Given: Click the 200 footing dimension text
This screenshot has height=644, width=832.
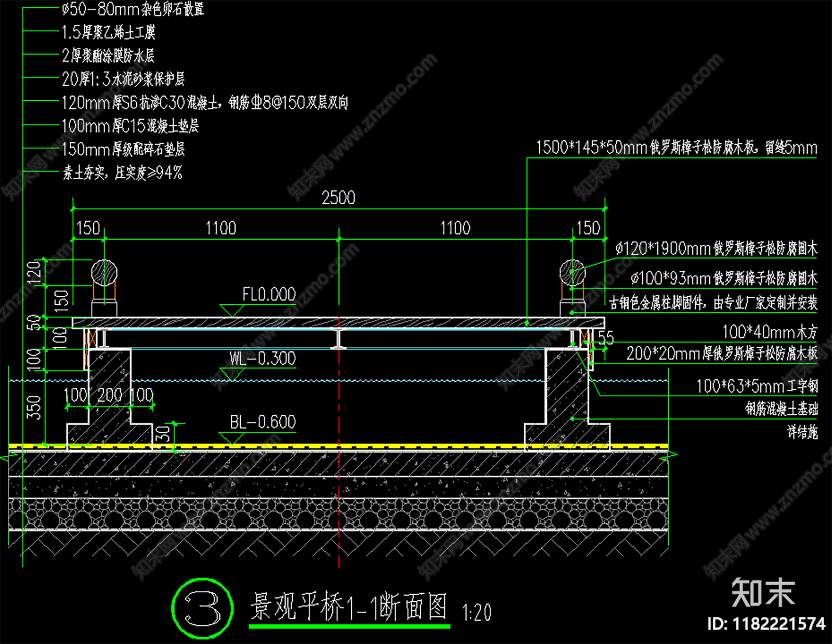Looking at the screenshot, I should 110,395.
